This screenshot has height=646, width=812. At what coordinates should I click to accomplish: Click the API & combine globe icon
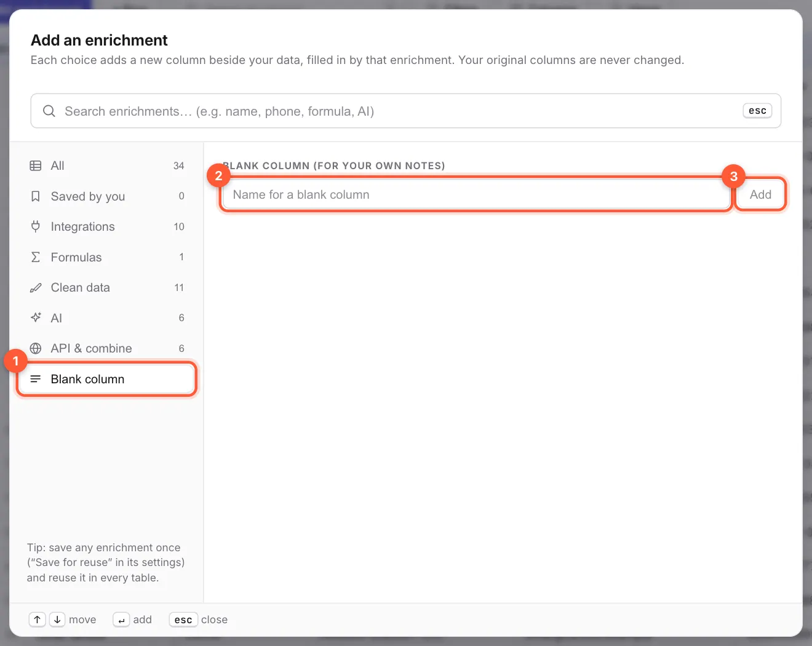(36, 348)
